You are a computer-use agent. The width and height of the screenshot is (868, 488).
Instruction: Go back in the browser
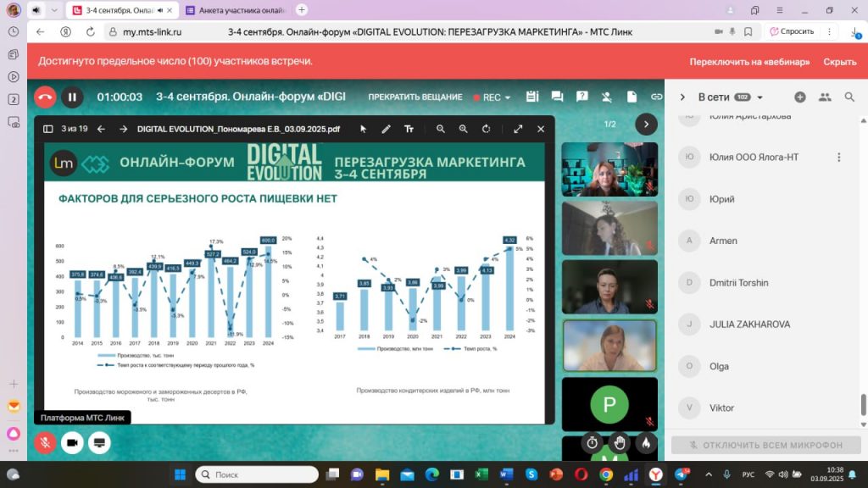[x=40, y=31]
